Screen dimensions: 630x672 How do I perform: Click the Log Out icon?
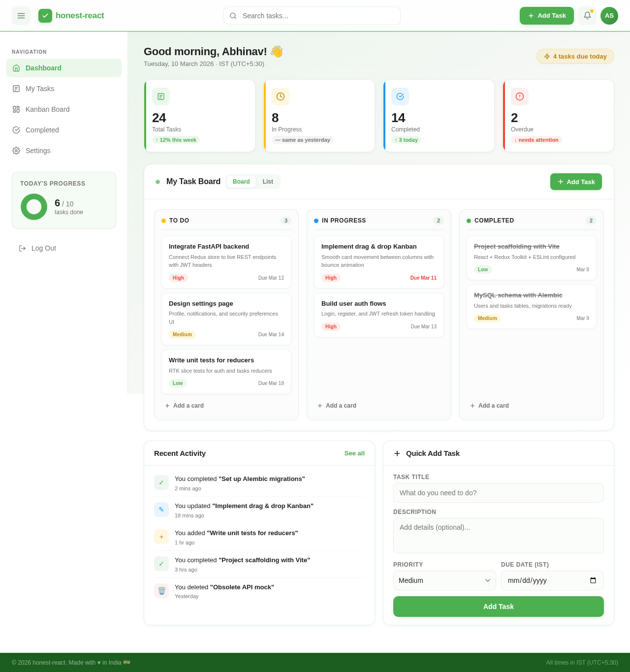click(23, 248)
